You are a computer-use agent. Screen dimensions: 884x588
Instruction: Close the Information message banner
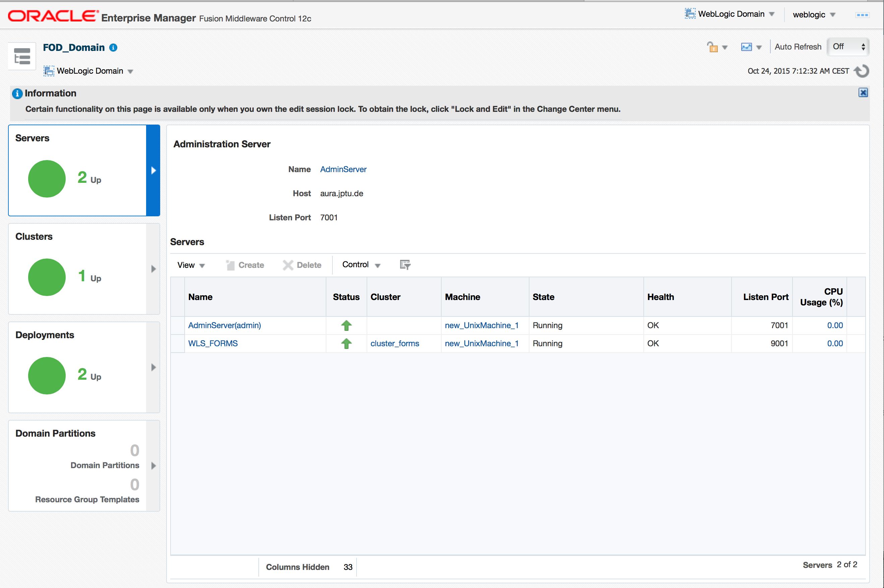coord(863,93)
